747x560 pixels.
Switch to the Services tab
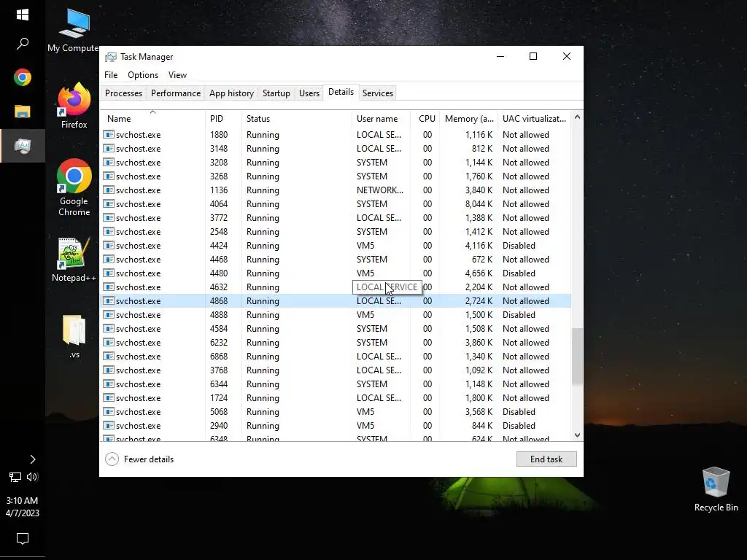tap(378, 93)
